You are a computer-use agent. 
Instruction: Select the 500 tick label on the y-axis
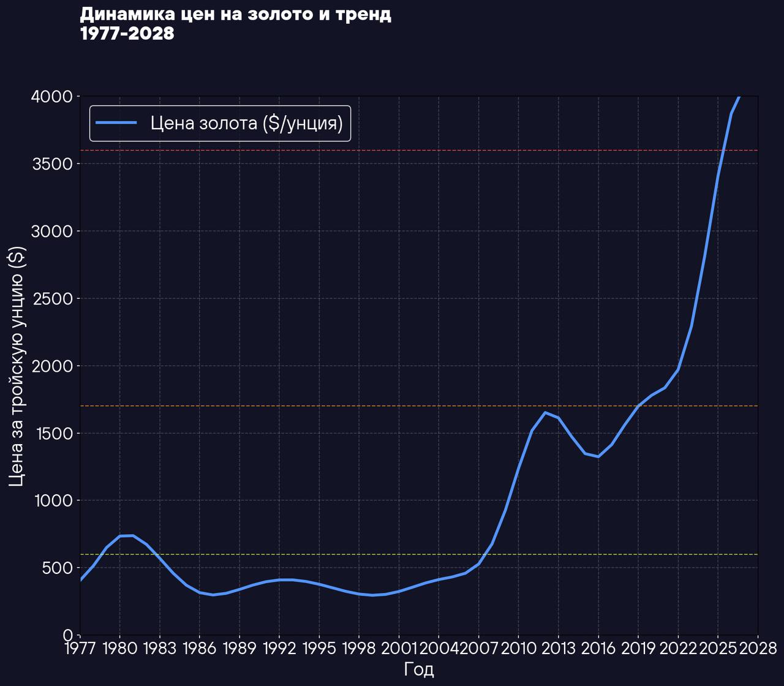click(57, 568)
